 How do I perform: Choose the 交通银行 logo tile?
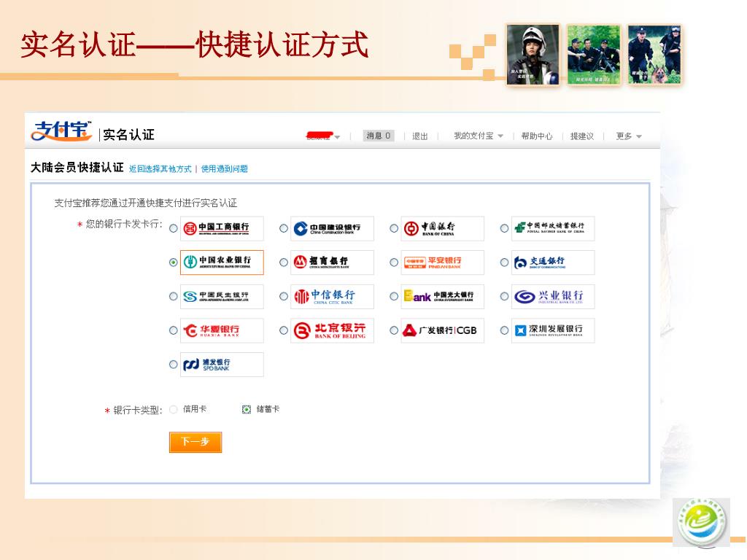point(553,262)
